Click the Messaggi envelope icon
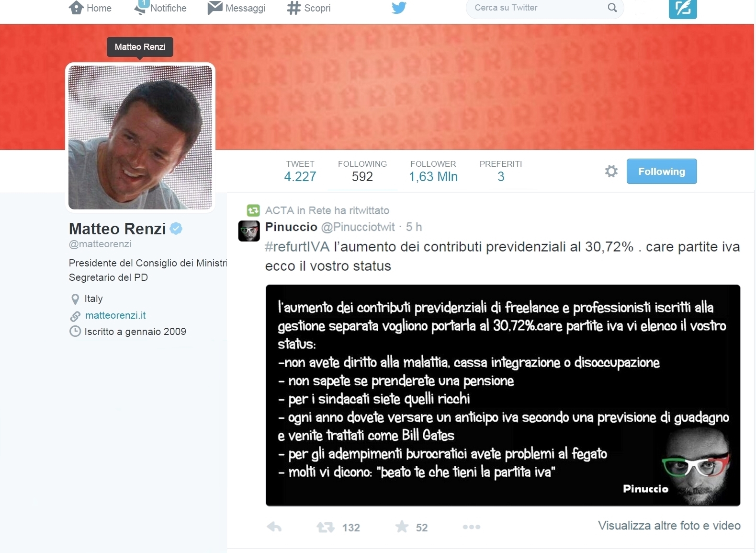 click(215, 8)
